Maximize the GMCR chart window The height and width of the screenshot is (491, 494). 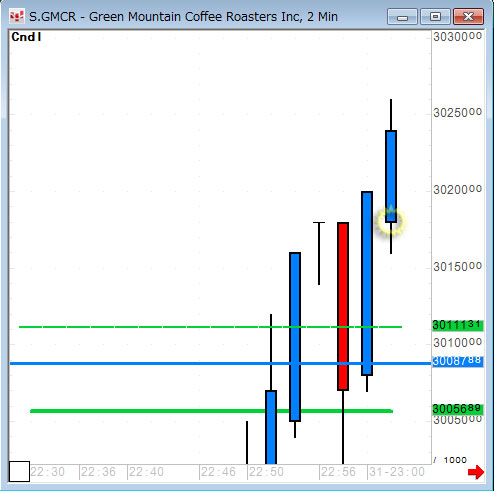435,17
